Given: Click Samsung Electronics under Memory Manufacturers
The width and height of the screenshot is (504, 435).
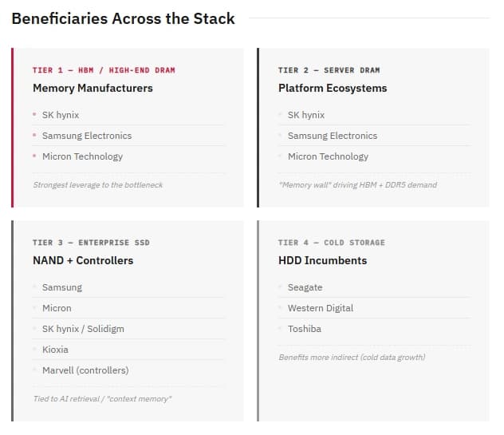Looking at the screenshot, I should tap(87, 136).
